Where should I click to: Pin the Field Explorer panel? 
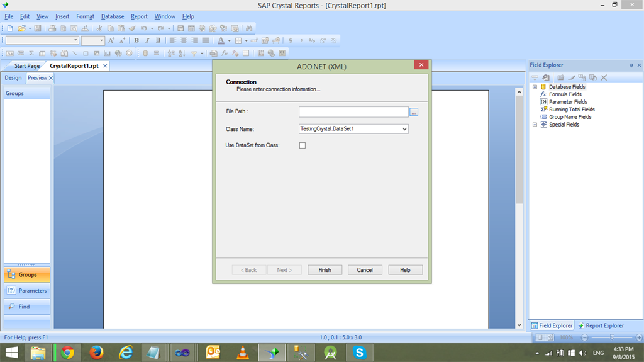point(631,65)
